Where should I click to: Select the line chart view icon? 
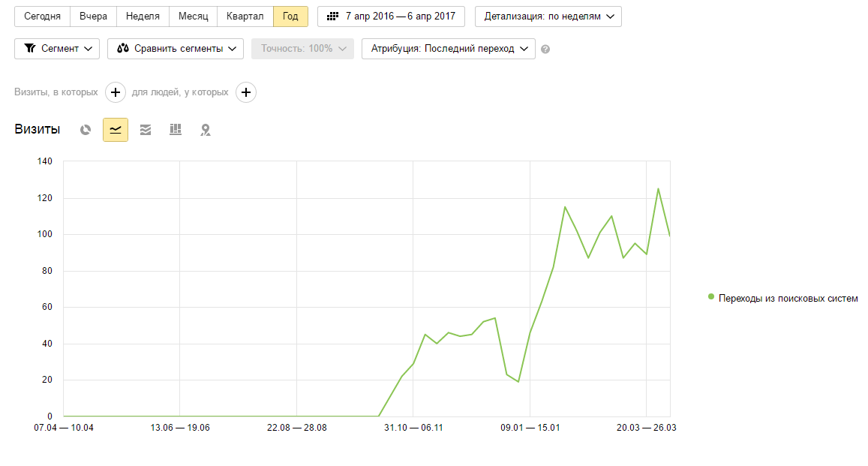(x=116, y=130)
